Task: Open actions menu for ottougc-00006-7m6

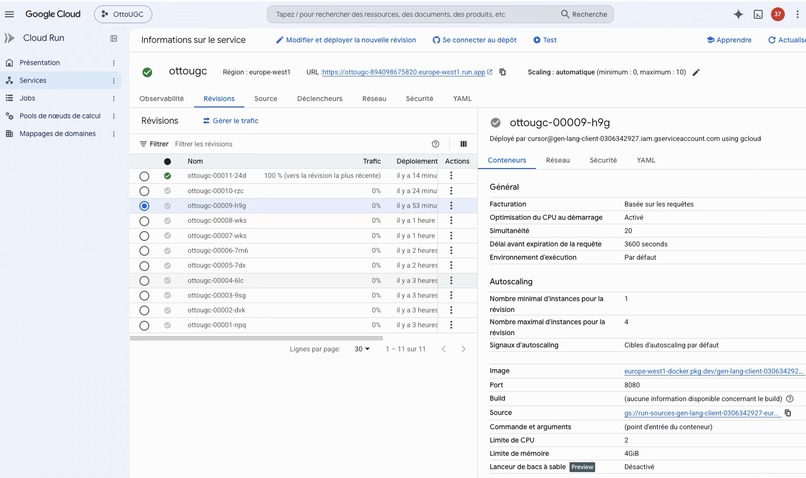Action: (x=451, y=250)
